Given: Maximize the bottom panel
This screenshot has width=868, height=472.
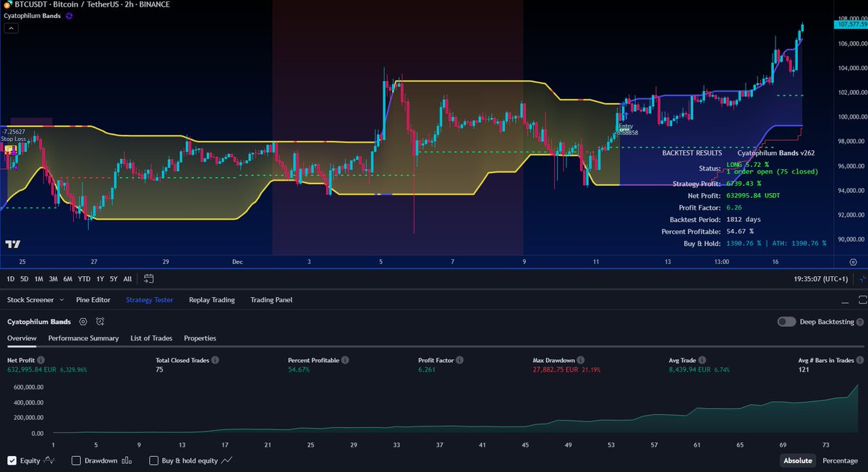Looking at the screenshot, I should click(861, 300).
